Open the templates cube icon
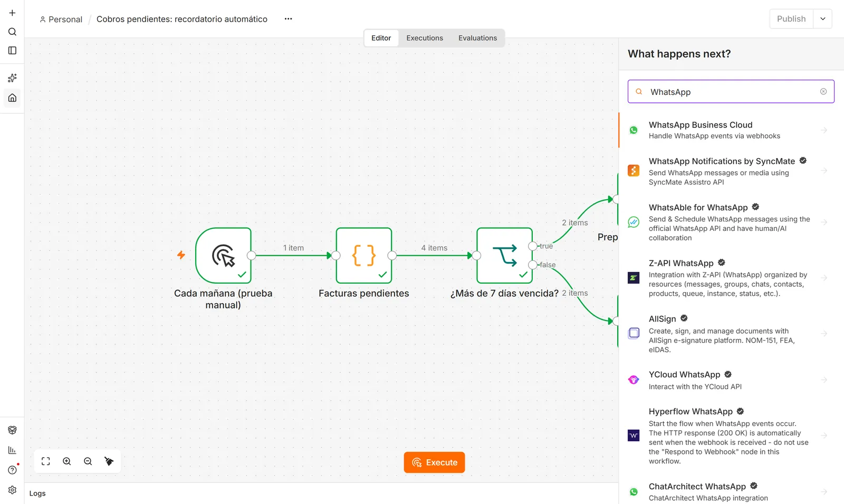This screenshot has width=844, height=504. pos(12,430)
